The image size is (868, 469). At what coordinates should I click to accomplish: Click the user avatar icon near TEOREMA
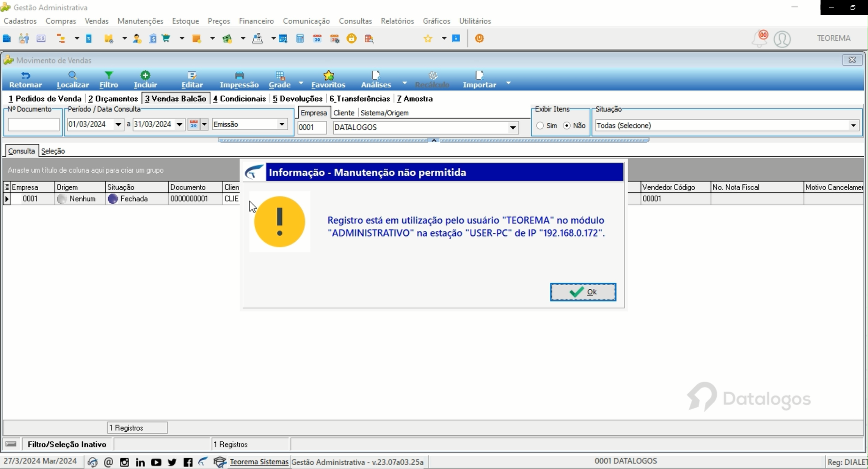[782, 39]
